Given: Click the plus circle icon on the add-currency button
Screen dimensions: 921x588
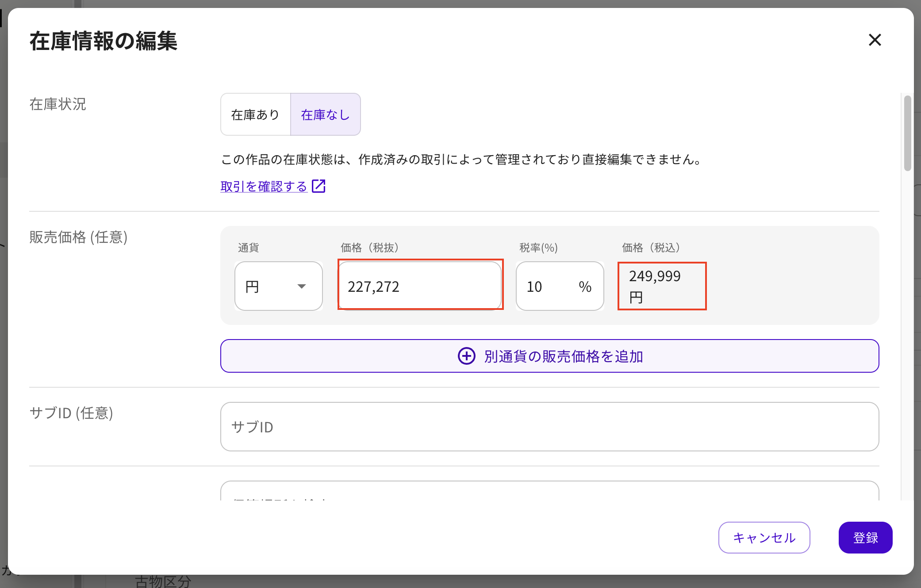Looking at the screenshot, I should click(x=466, y=356).
